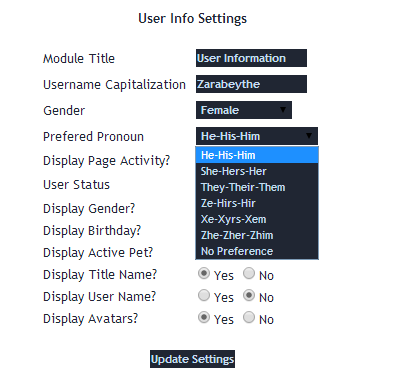Viewport: 419px width, 383px height.
Task: Click the Prefered Pronoun selected value box
Action: [x=257, y=136]
